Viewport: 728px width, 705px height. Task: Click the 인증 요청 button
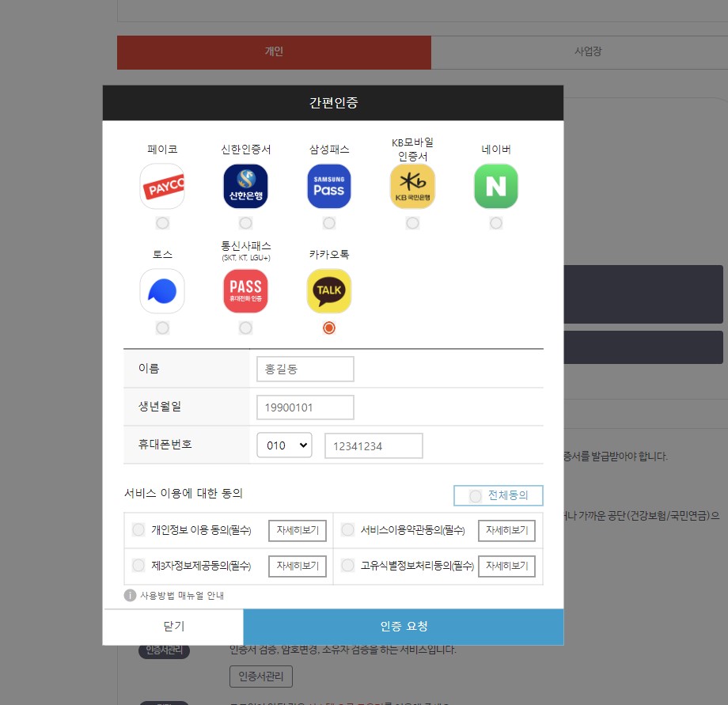(x=404, y=627)
